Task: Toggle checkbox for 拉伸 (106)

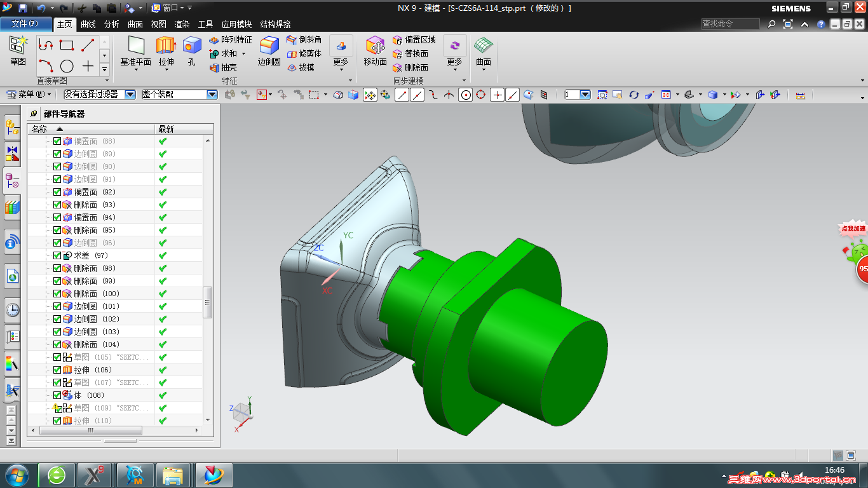Action: point(57,370)
